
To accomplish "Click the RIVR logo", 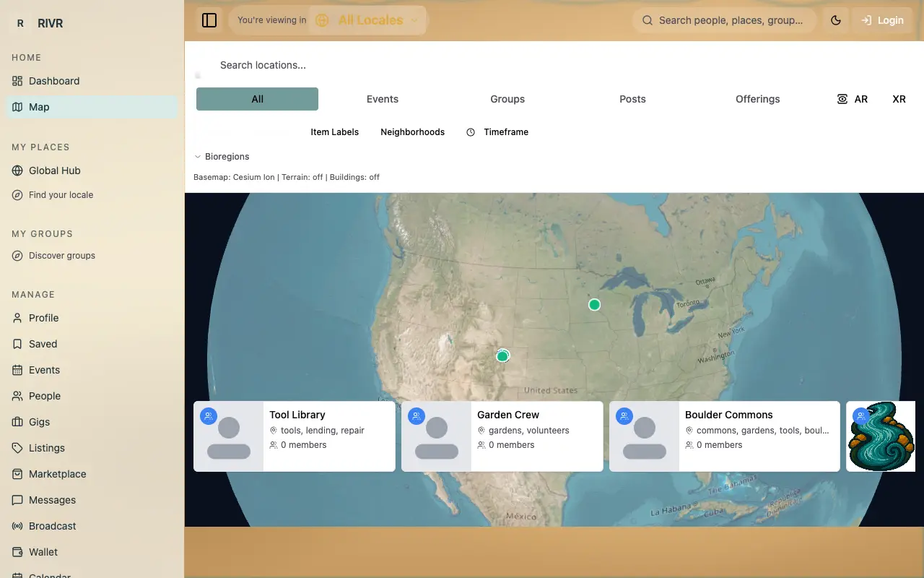I will (x=38, y=23).
